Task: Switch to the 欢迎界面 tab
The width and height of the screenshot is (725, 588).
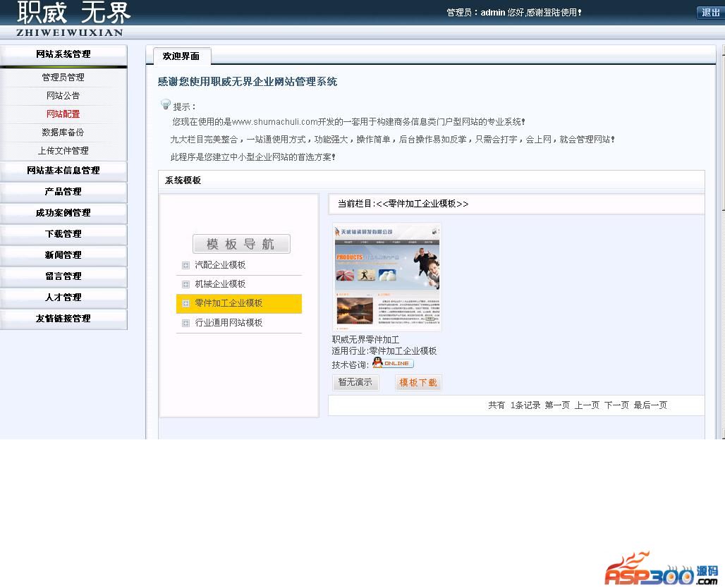Action: tap(181, 56)
